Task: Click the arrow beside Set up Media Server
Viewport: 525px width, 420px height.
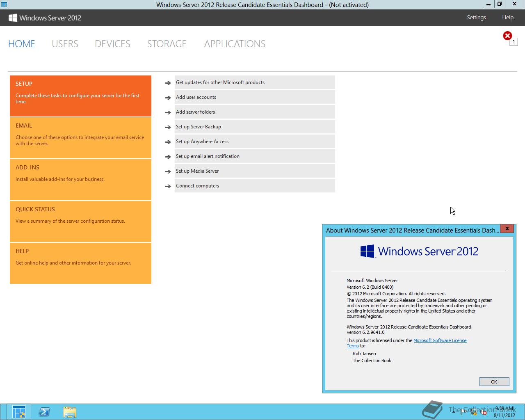Action: click(x=168, y=171)
